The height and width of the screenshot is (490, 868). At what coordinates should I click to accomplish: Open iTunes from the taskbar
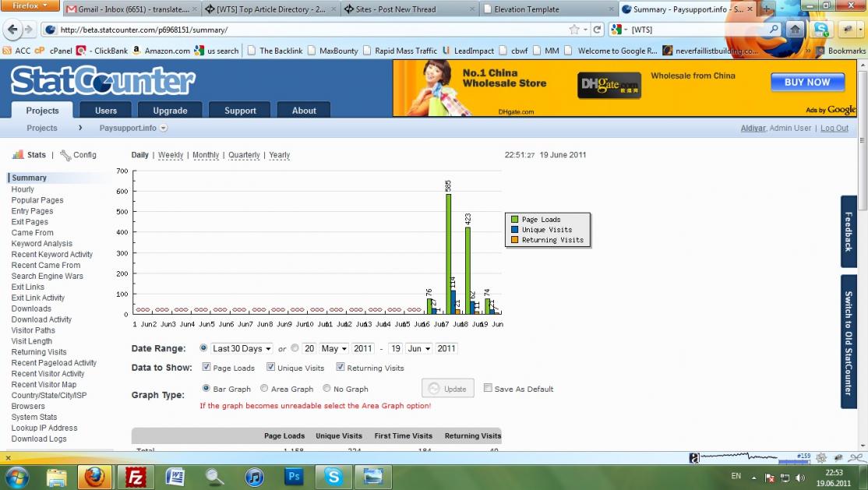254,477
